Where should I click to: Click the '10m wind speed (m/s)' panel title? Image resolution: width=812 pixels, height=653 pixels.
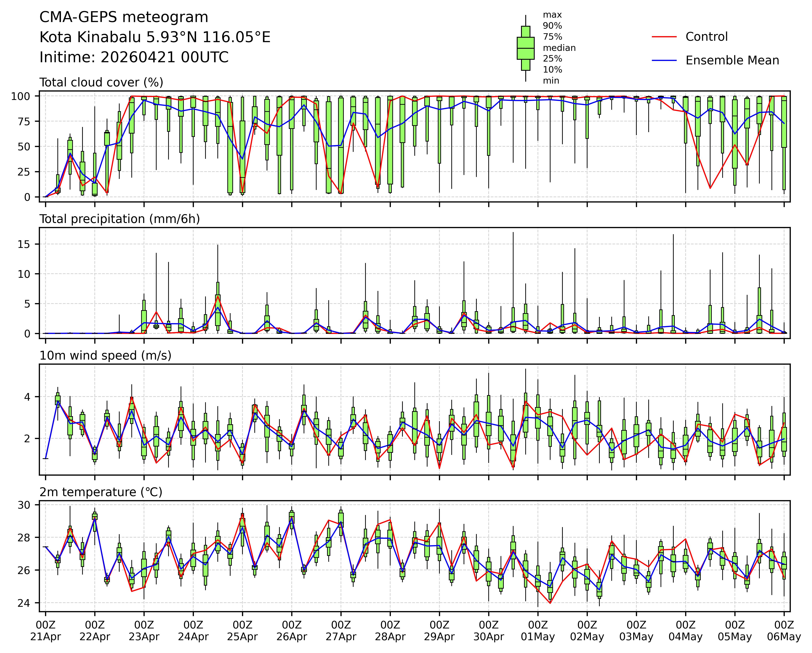pos(105,355)
